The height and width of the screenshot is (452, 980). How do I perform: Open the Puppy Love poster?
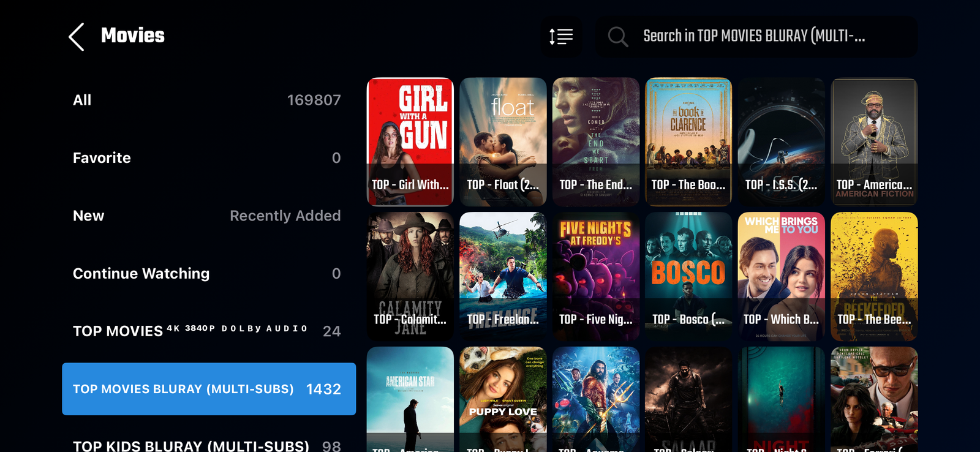pos(503,399)
